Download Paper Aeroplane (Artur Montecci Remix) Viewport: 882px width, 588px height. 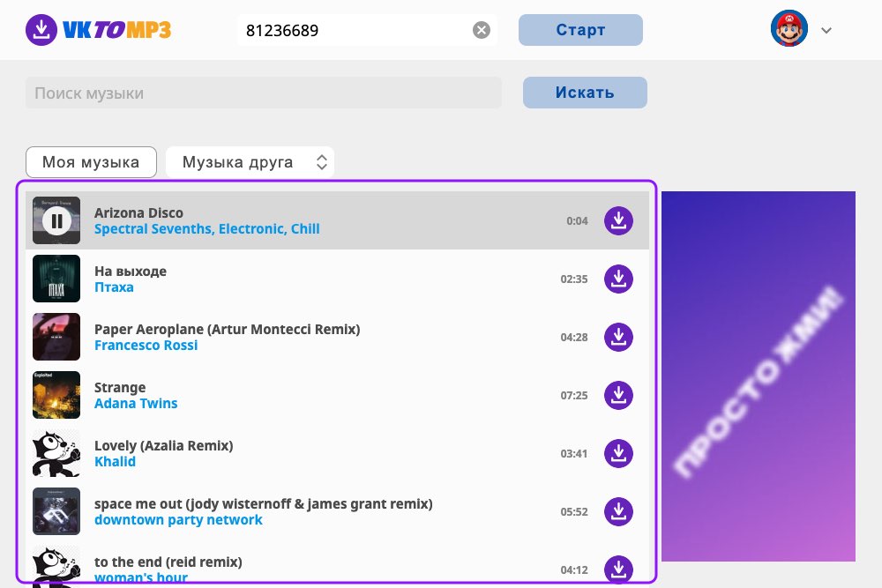pos(619,338)
